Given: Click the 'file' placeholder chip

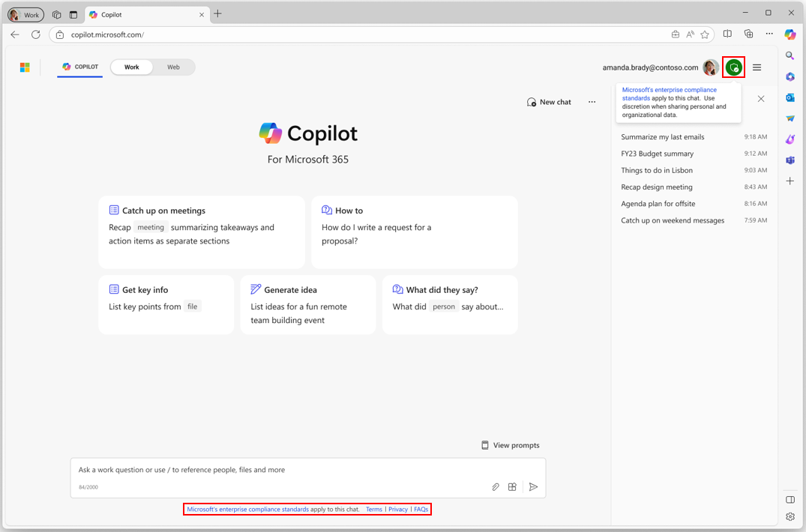Looking at the screenshot, I should (x=192, y=306).
